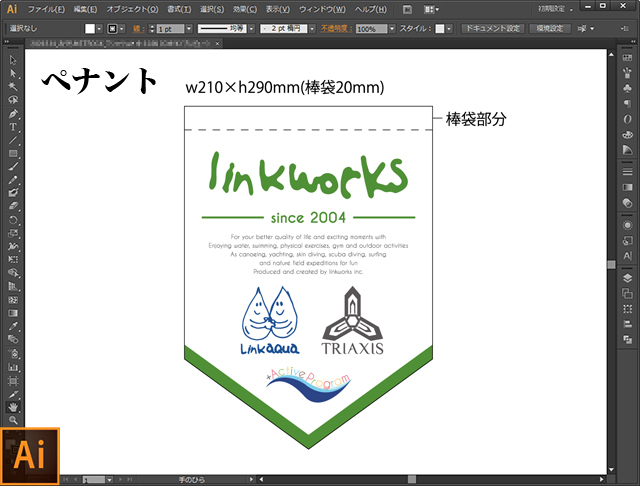Select the Zoom magnifier tool
640x486 pixels.
click(x=13, y=420)
